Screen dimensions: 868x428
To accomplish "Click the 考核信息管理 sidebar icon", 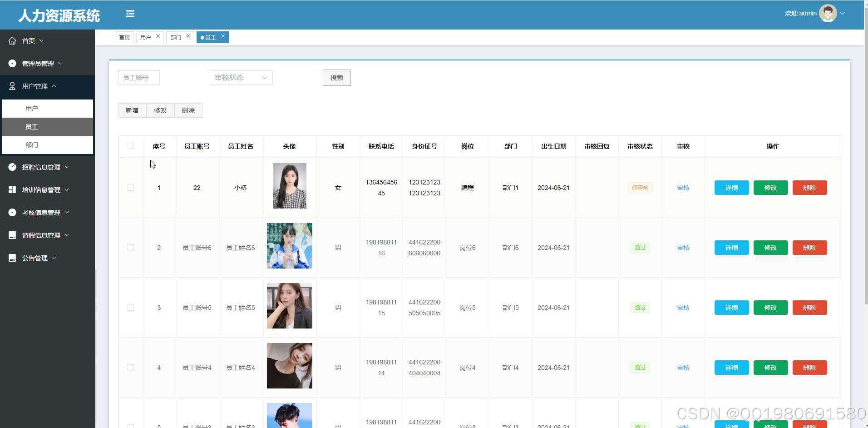I will [x=12, y=213].
